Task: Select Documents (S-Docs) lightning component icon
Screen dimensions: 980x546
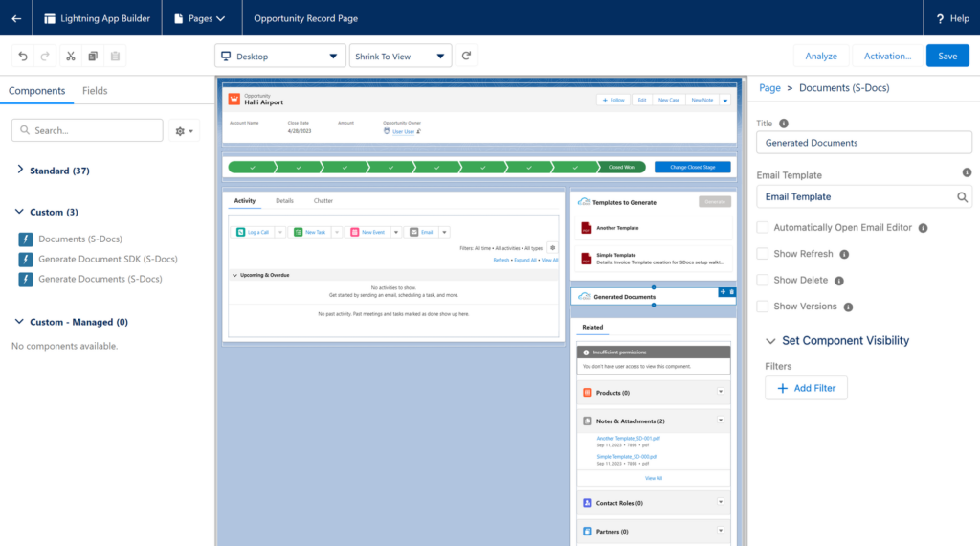Action: click(x=26, y=239)
